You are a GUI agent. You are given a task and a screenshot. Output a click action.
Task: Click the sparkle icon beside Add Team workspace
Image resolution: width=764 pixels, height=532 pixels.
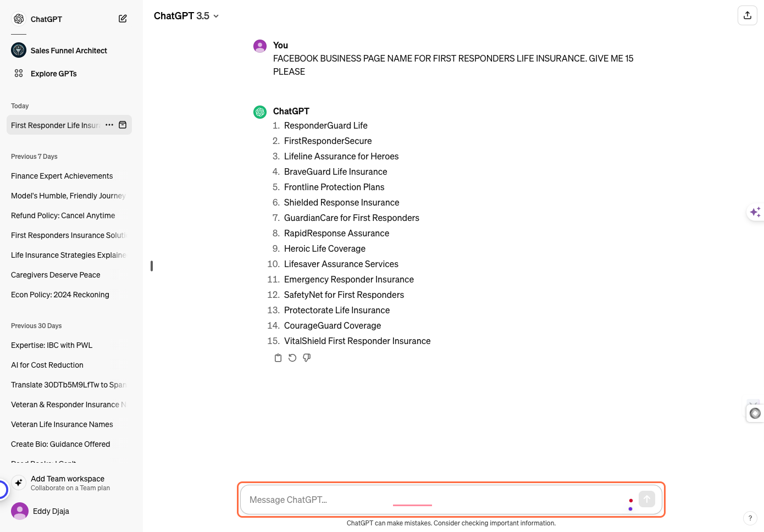[x=19, y=483]
